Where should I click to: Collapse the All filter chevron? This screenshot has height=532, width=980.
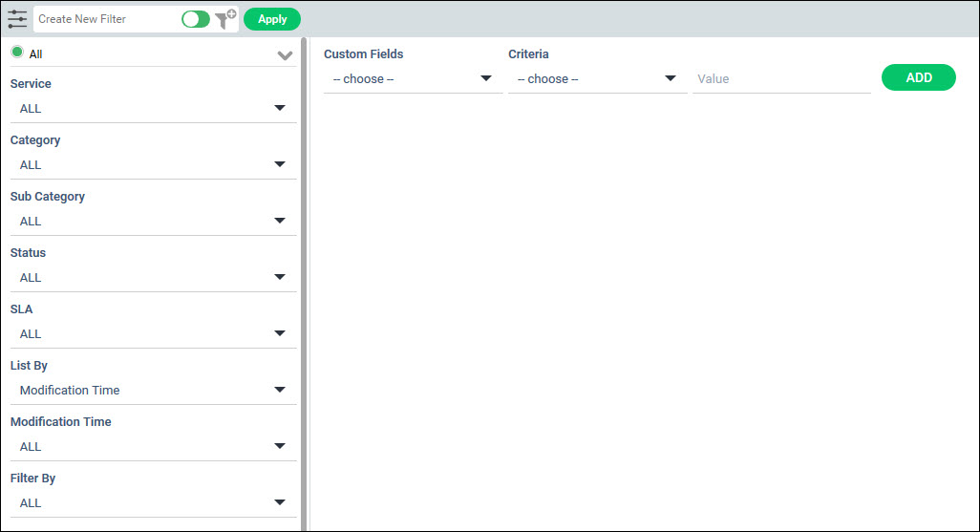tap(285, 55)
